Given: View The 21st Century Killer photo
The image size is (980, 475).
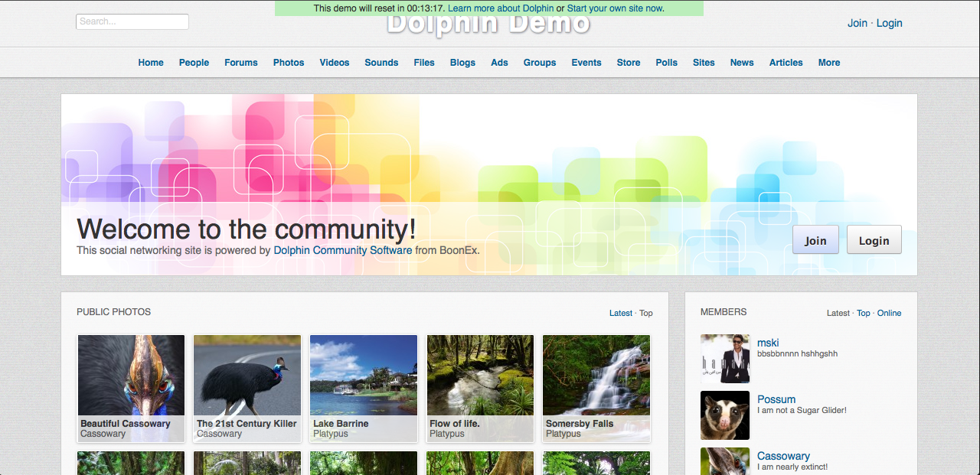Looking at the screenshot, I should click(247, 376).
